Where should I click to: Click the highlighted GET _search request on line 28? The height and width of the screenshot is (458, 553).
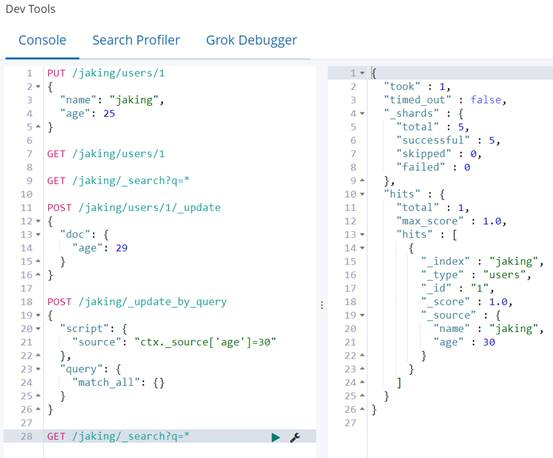click(118, 437)
